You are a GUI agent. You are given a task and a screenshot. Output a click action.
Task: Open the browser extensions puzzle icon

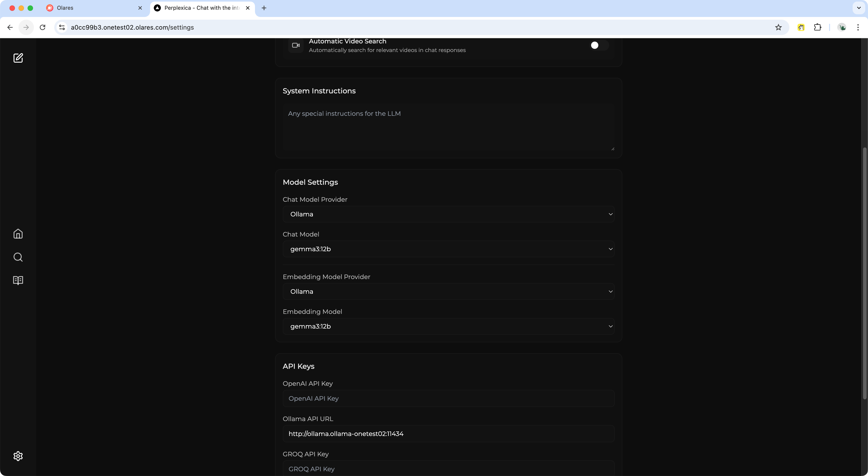[x=817, y=27]
